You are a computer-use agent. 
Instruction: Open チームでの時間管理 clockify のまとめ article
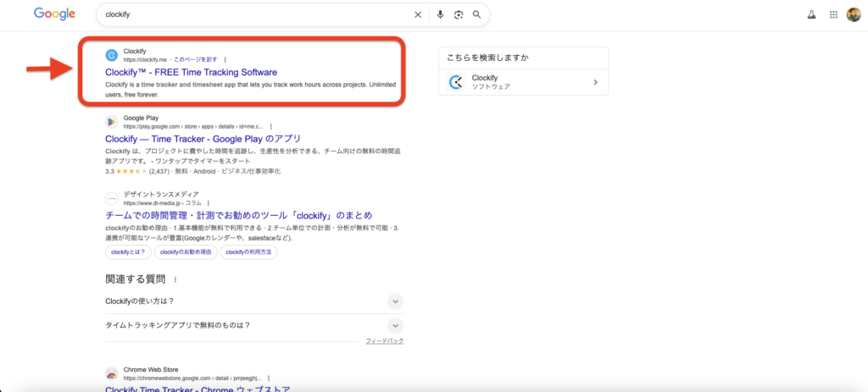pyautogui.click(x=238, y=215)
